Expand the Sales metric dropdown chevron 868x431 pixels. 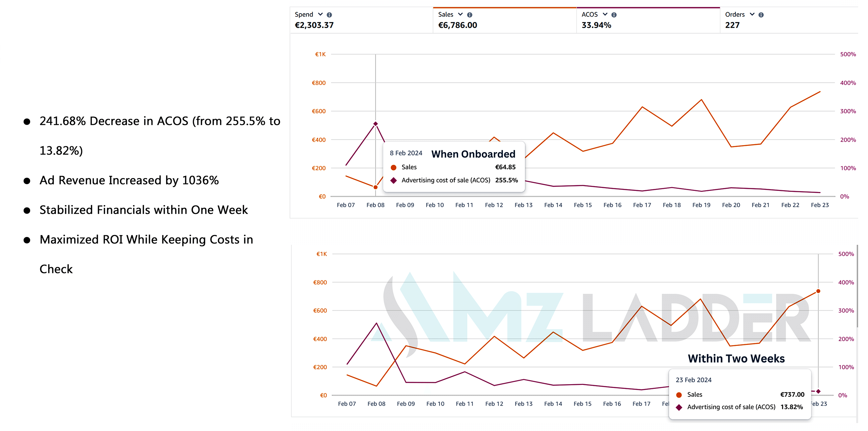(x=460, y=14)
